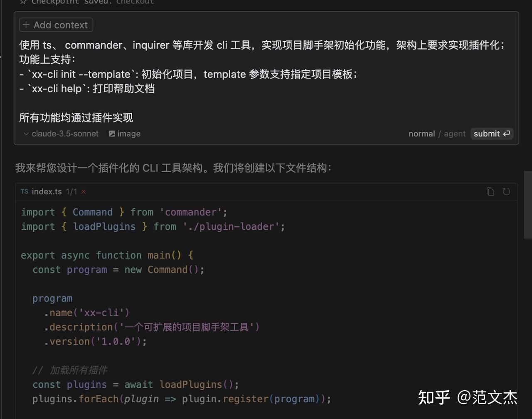Expand the model selector menu
The width and height of the screenshot is (532, 419).
[60, 134]
